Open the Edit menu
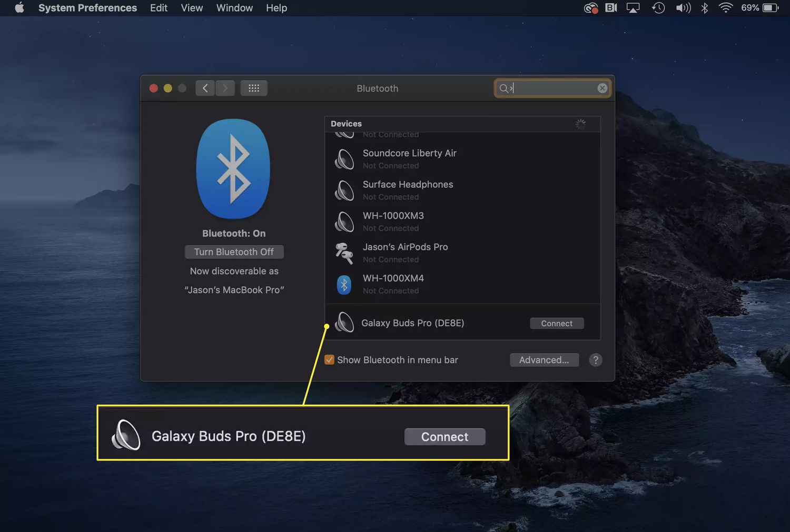Viewport: 790px width, 532px height. pos(159,8)
